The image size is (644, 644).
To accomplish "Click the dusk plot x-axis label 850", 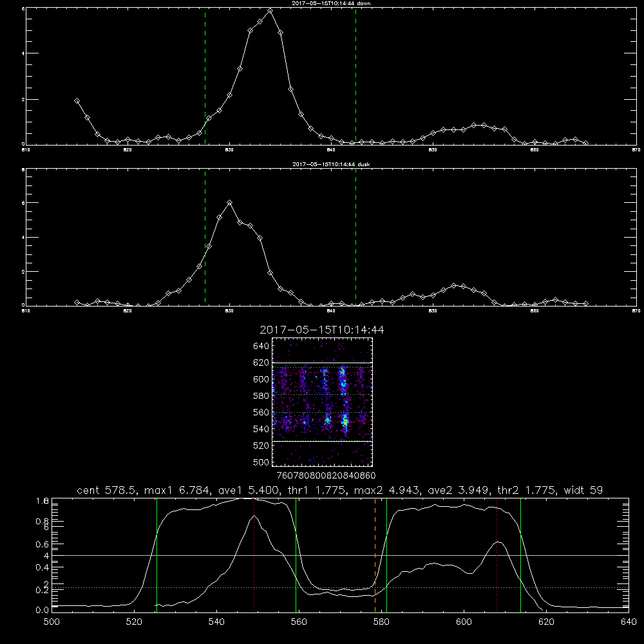I will pyautogui.click(x=433, y=311).
